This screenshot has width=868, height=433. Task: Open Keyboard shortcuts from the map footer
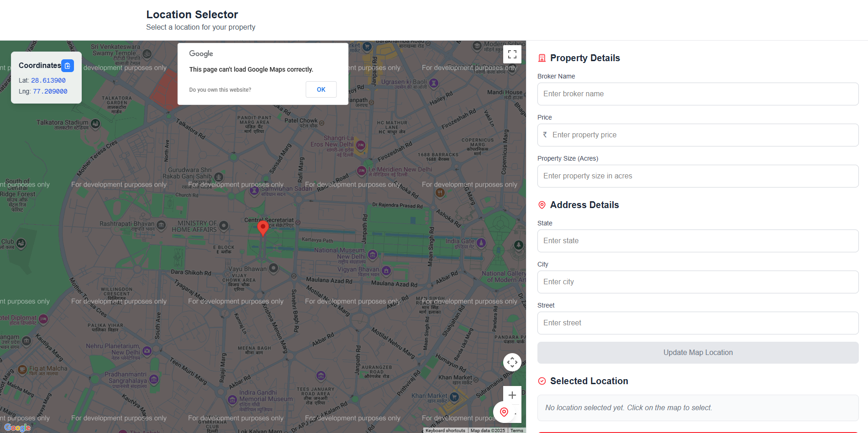445,430
